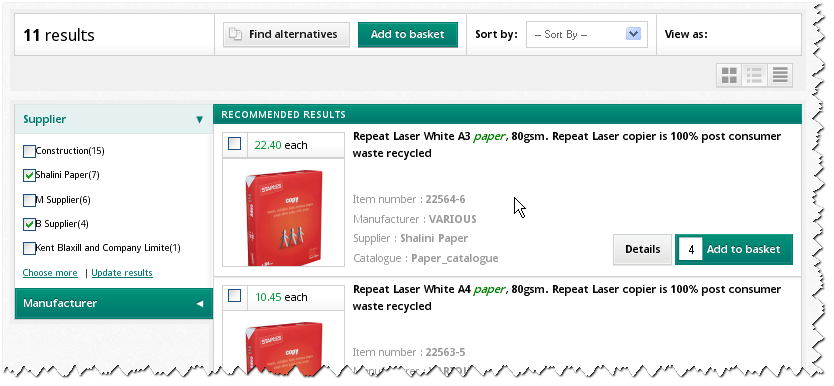The height and width of the screenshot is (386, 834).
Task: Open the Sort By dropdown
Action: coord(587,35)
